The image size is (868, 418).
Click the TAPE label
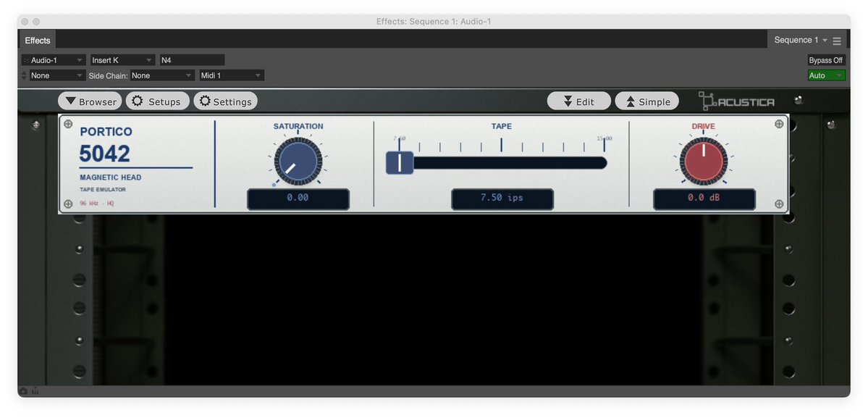[502, 126]
